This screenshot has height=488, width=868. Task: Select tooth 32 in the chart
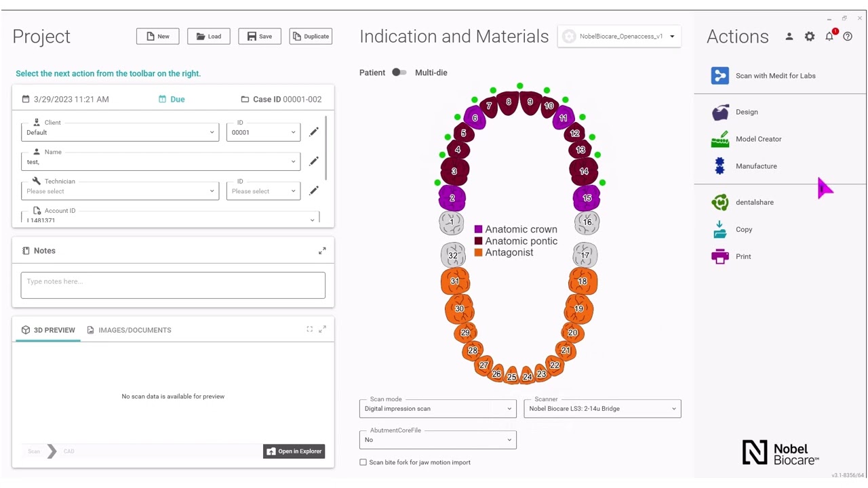coord(453,256)
